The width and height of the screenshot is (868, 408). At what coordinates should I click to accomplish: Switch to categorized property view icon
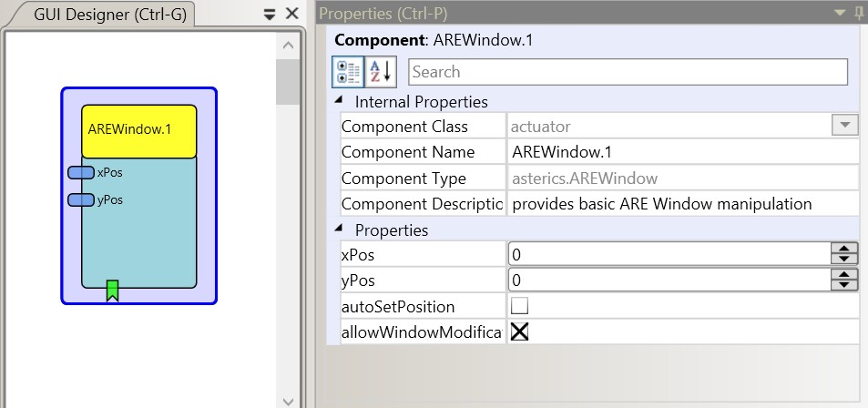[348, 72]
